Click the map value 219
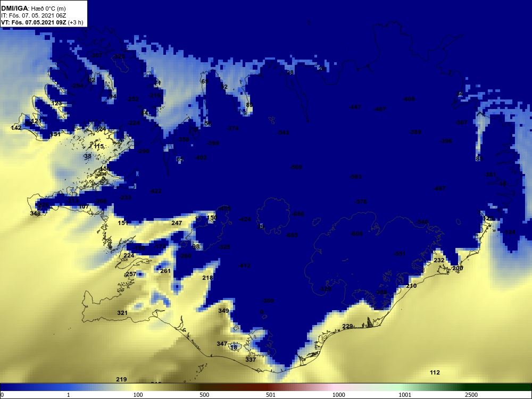This screenshot has height=399, width=532. (x=121, y=379)
